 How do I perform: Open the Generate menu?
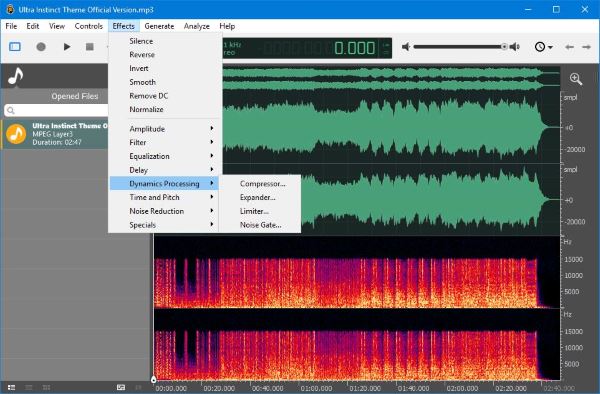click(x=159, y=26)
